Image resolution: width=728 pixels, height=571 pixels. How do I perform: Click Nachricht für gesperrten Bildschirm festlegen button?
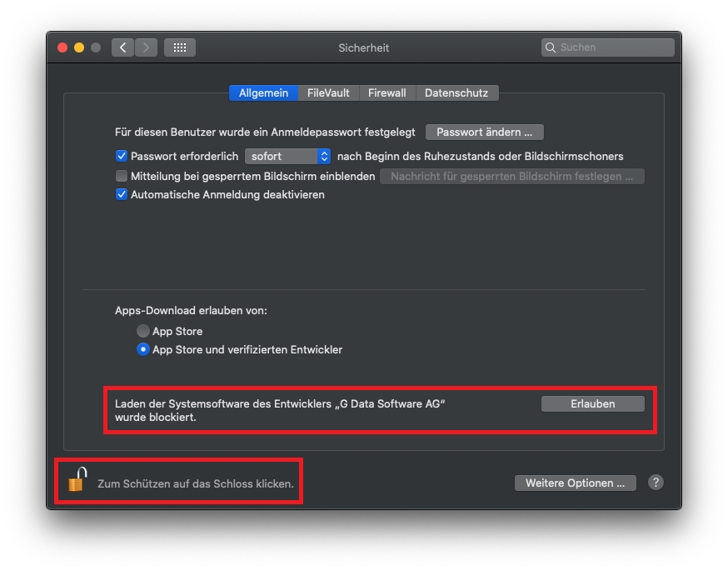click(512, 177)
